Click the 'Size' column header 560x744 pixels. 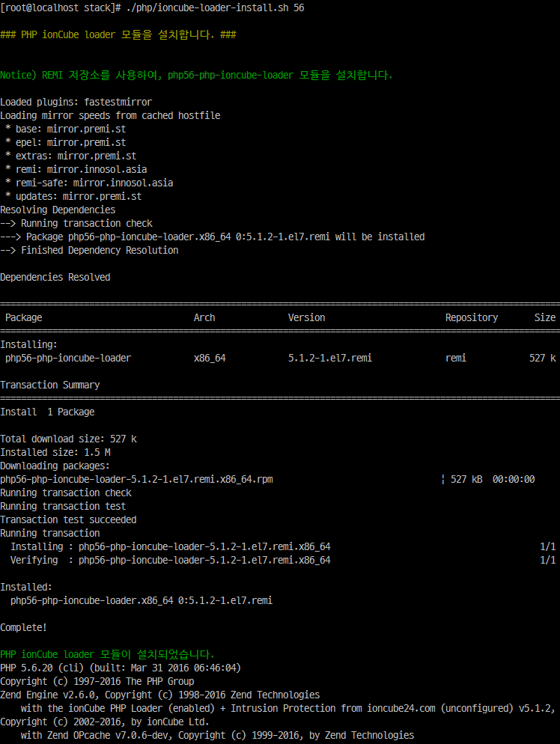pyautogui.click(x=545, y=317)
